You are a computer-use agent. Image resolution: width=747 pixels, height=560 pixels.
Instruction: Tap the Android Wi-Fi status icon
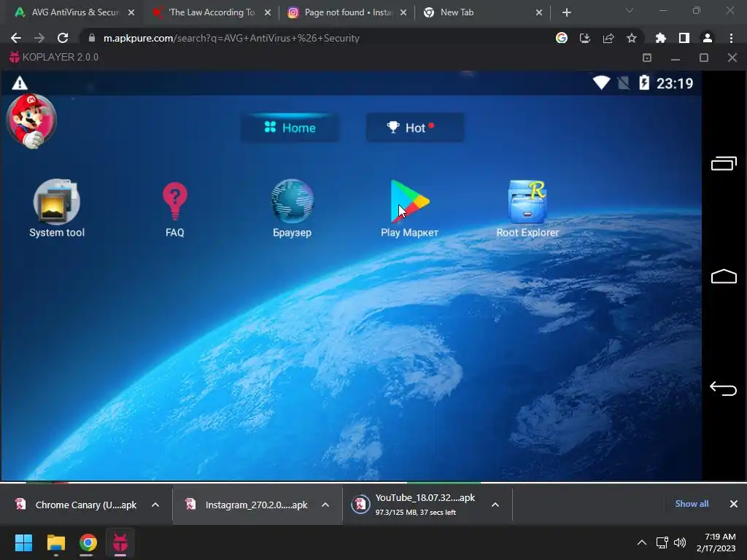tap(601, 83)
